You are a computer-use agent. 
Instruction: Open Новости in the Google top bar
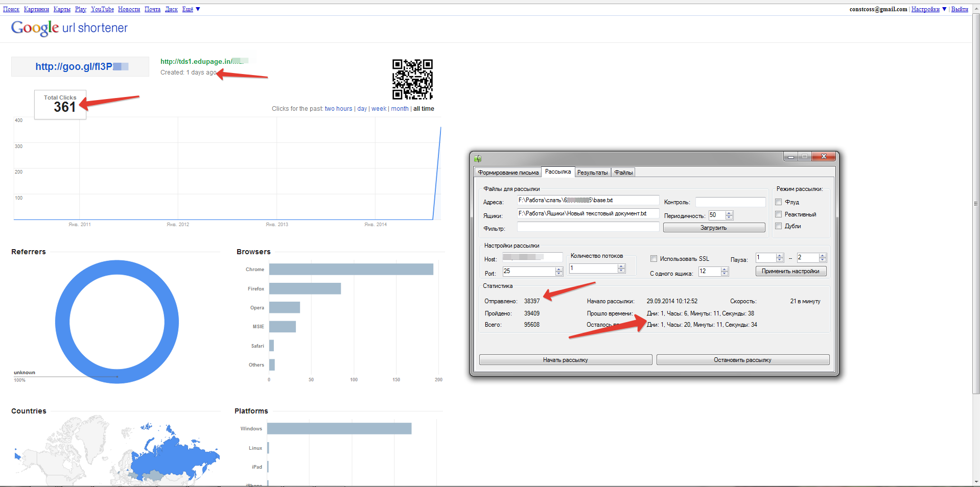click(129, 9)
